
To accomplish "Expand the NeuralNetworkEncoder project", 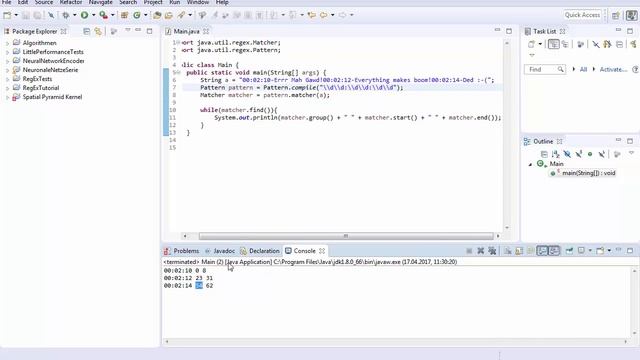I will pos(7,61).
